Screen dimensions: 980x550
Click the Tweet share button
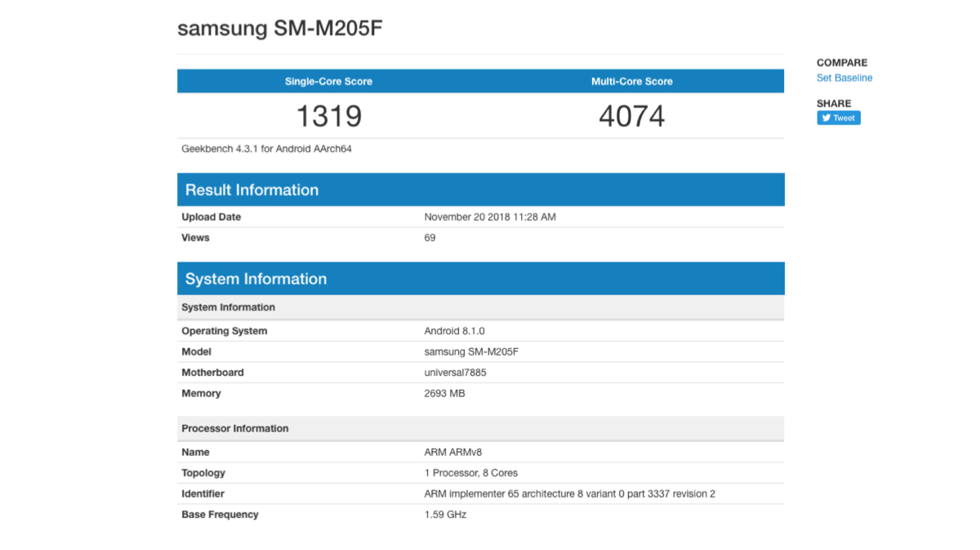[839, 118]
